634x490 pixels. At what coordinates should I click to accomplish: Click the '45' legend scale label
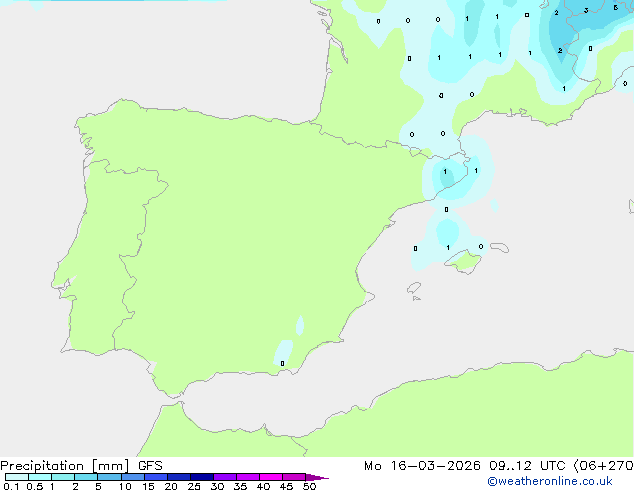click(286, 486)
